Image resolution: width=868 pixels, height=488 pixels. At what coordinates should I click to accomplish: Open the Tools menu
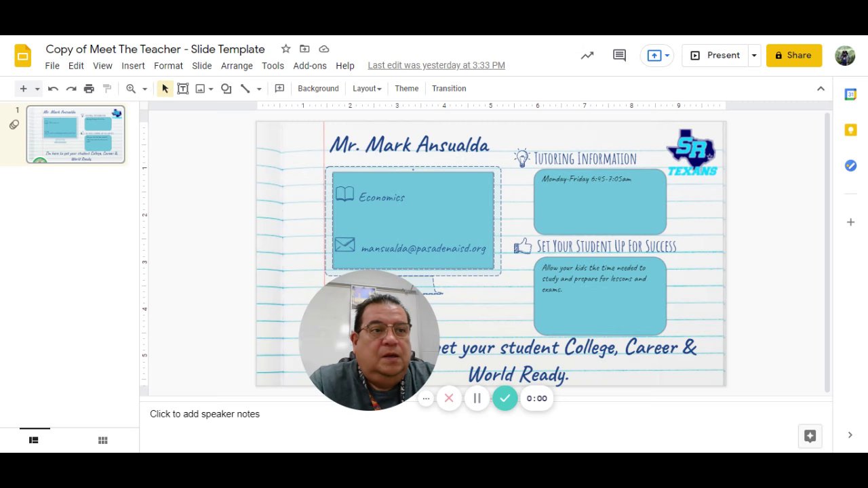point(273,66)
